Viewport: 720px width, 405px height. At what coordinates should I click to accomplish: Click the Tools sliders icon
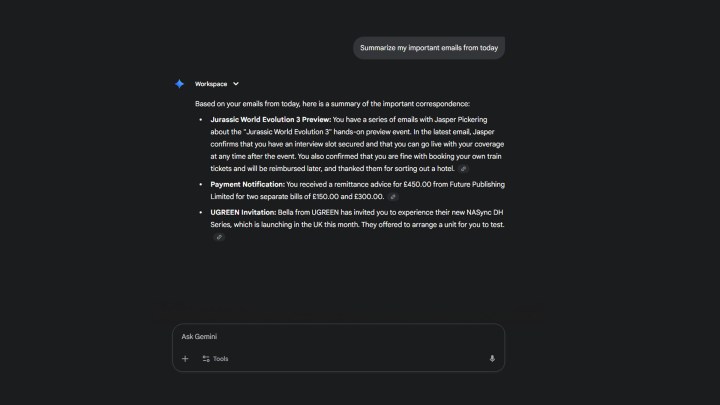coord(206,359)
